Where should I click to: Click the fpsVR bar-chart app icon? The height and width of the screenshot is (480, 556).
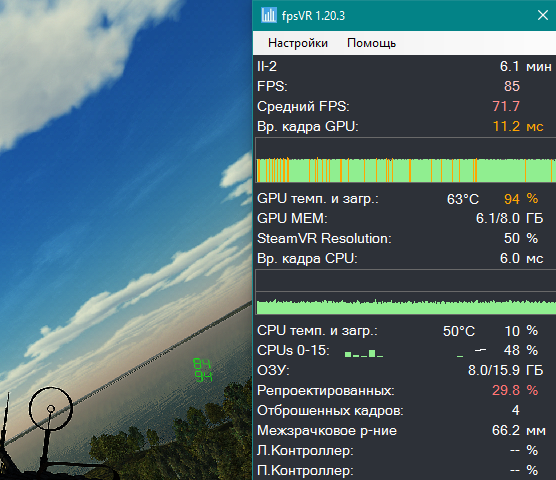269,16
